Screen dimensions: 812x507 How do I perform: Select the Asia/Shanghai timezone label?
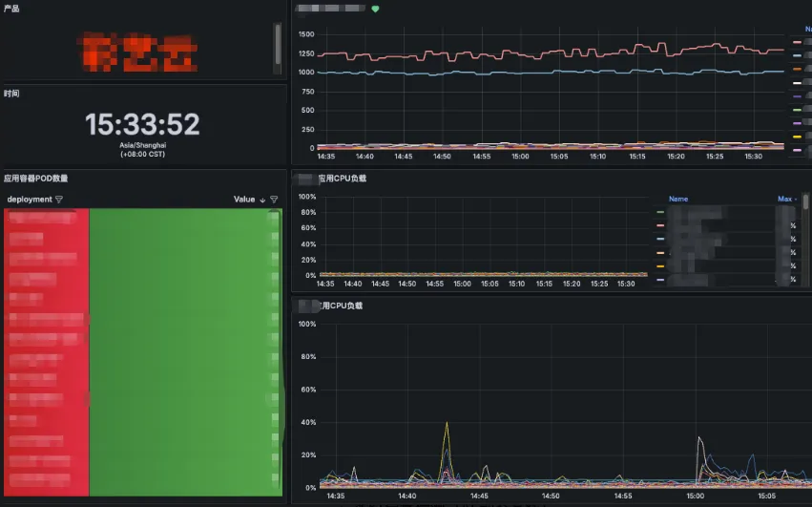point(142,146)
